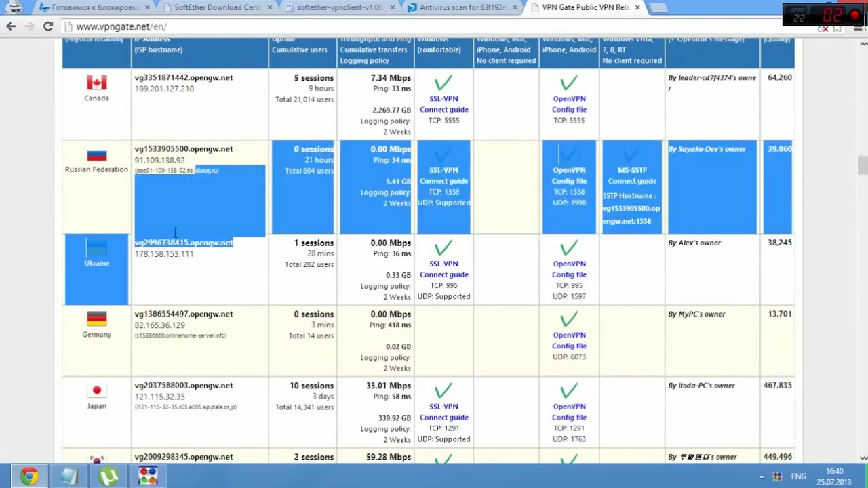
Task: Click SSL-VPN checkmark in the Canada row
Action: pyautogui.click(x=443, y=83)
